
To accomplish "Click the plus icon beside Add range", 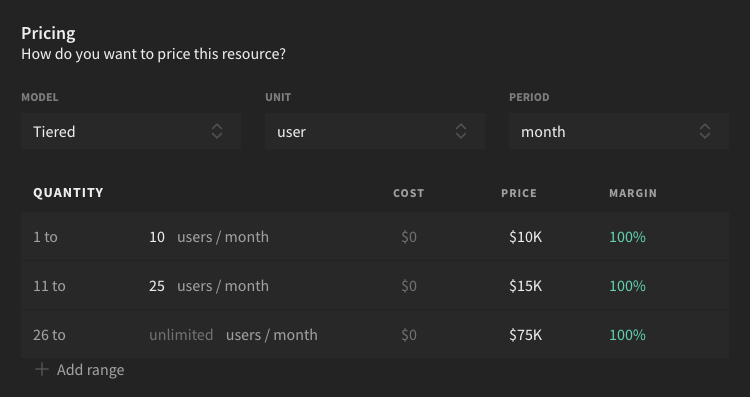I will pyautogui.click(x=42, y=369).
